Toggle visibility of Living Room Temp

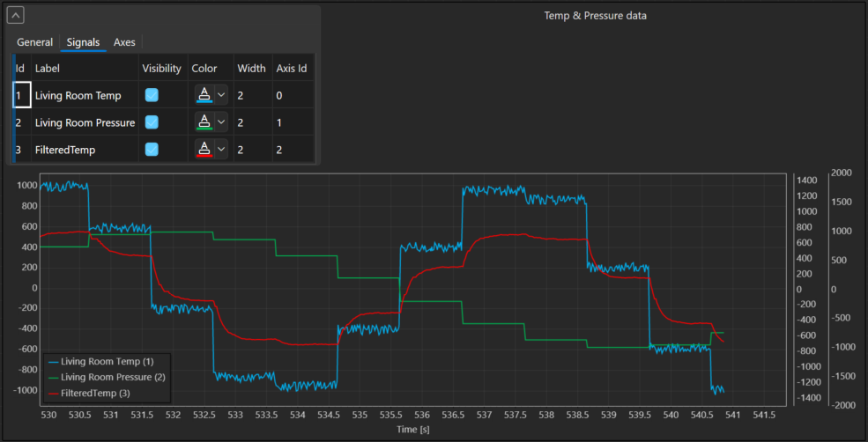click(x=152, y=95)
